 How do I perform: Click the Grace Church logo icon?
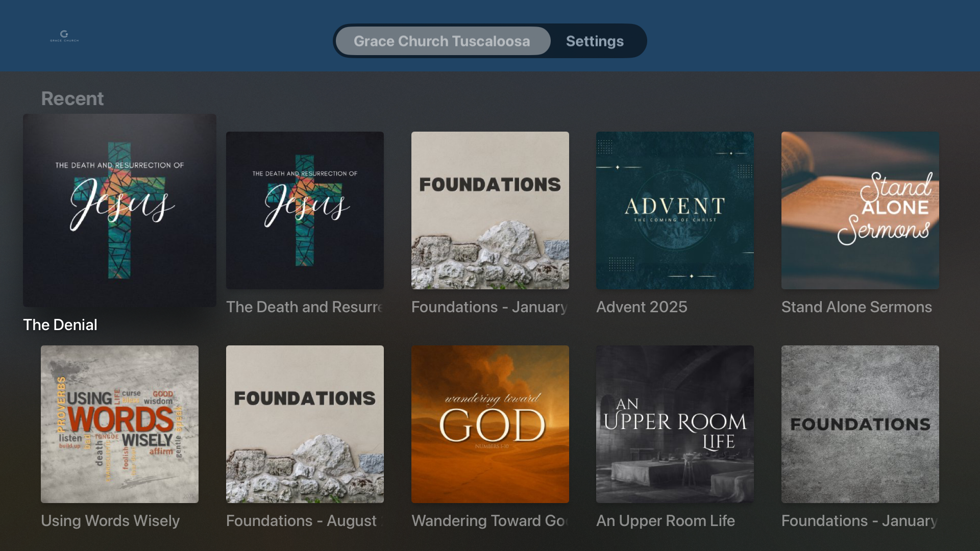pyautogui.click(x=64, y=36)
